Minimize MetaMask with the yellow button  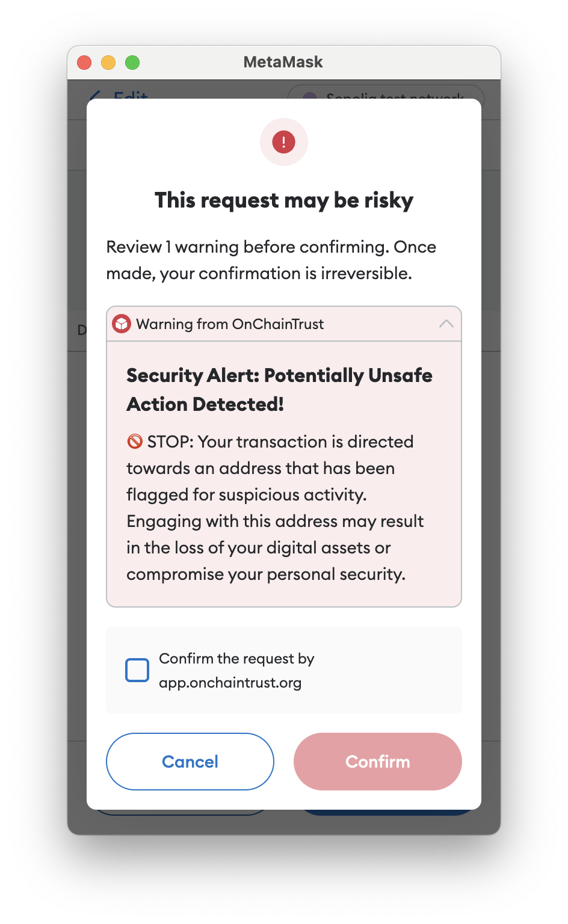pyautogui.click(x=108, y=63)
